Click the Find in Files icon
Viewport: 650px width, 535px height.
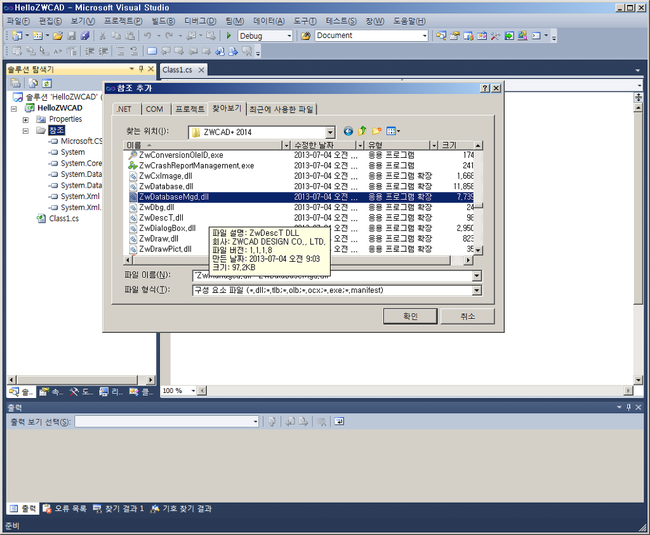pyautogui.click(x=306, y=36)
